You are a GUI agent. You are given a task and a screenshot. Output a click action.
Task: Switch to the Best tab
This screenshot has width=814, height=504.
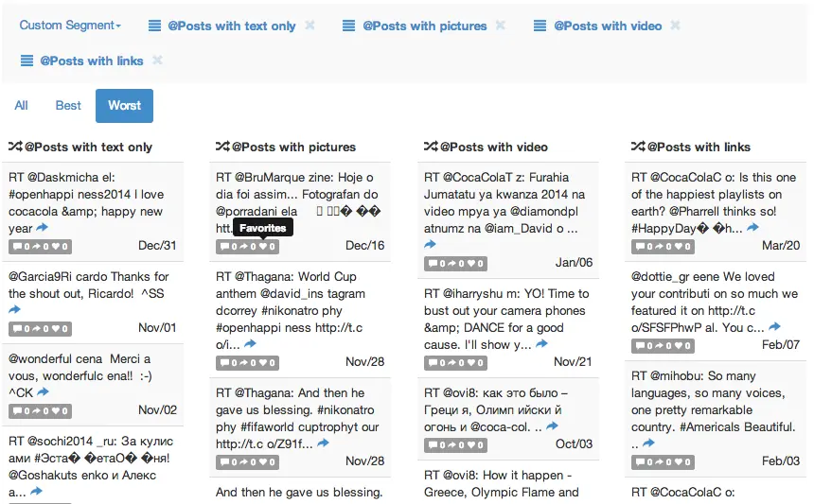(x=68, y=106)
